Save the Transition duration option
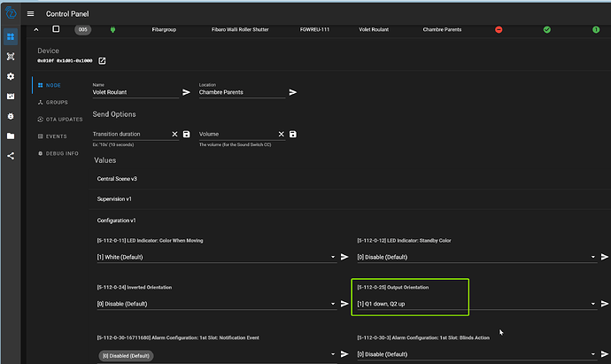Screen dimensions: 611x364 pos(187,134)
